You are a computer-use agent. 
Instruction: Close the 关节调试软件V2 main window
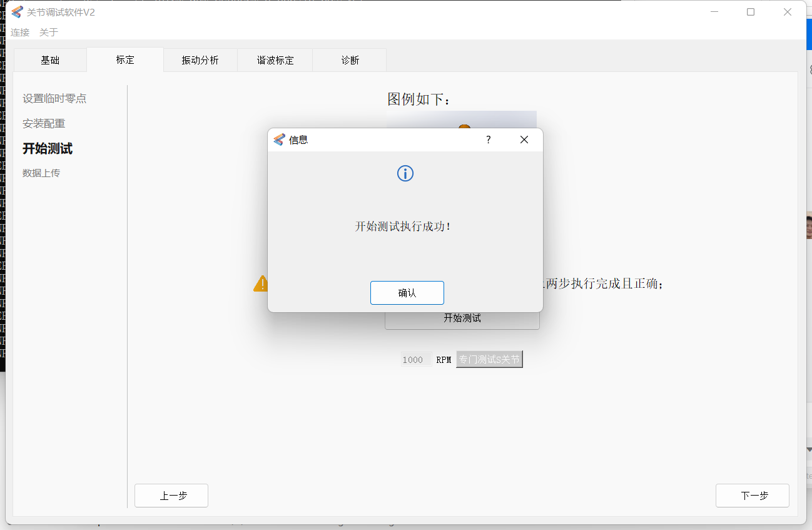788,12
